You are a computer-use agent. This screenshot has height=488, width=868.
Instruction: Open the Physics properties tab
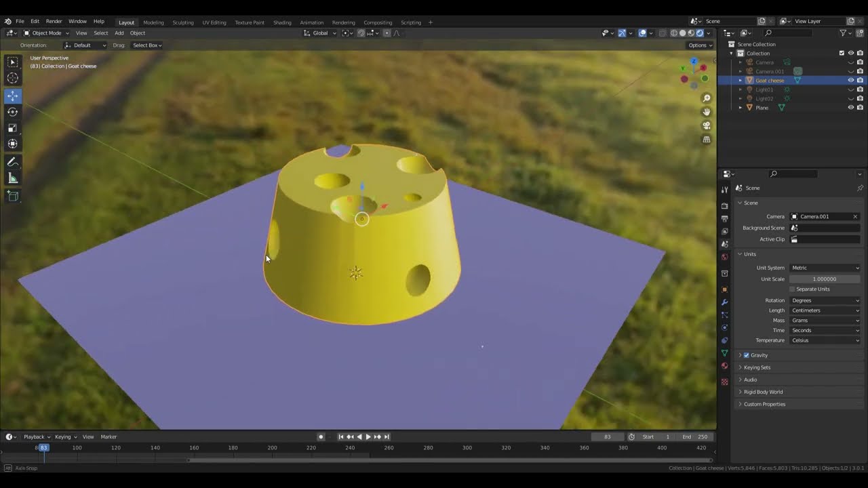coord(725,328)
